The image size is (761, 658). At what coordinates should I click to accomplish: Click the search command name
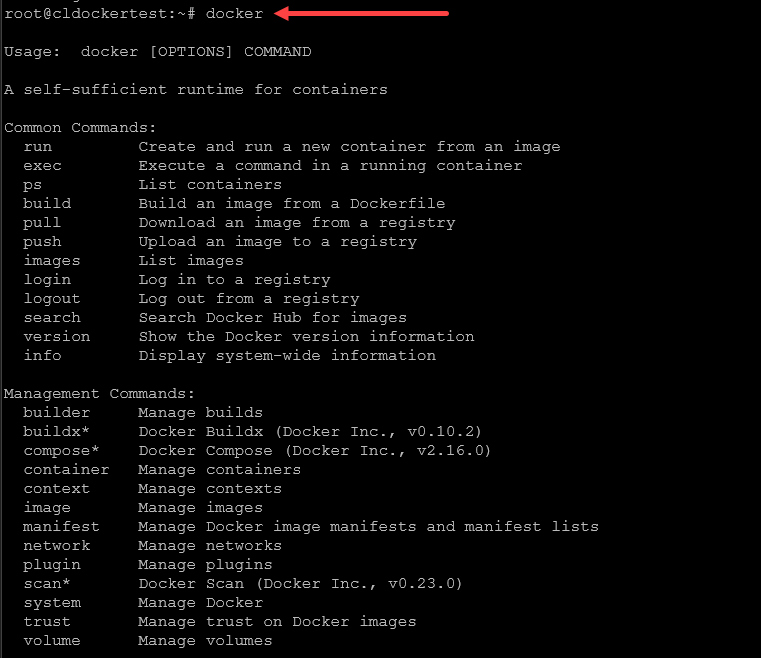pos(52,317)
